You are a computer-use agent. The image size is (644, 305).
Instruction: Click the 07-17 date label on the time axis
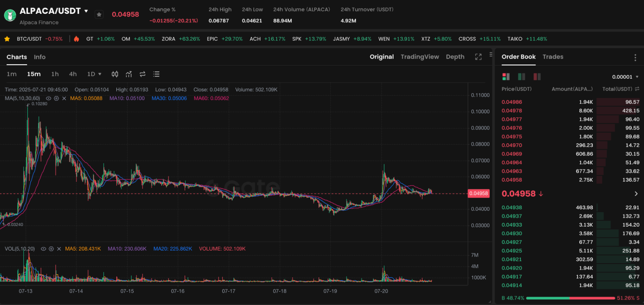coord(228,291)
